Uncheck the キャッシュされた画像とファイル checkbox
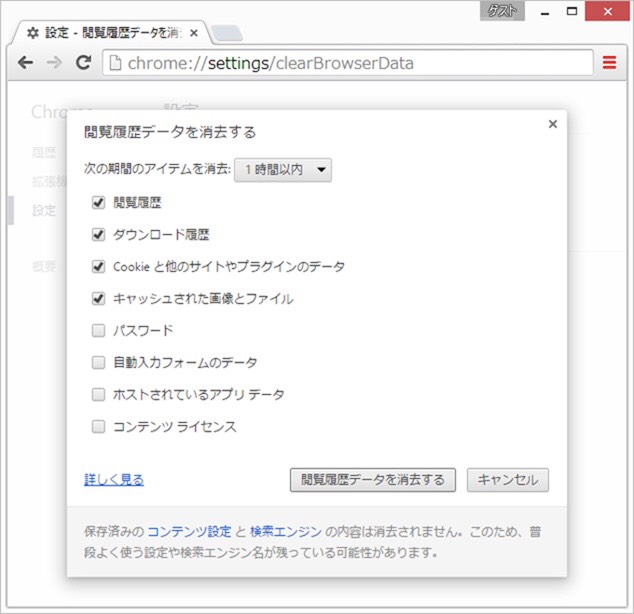 tap(98, 298)
